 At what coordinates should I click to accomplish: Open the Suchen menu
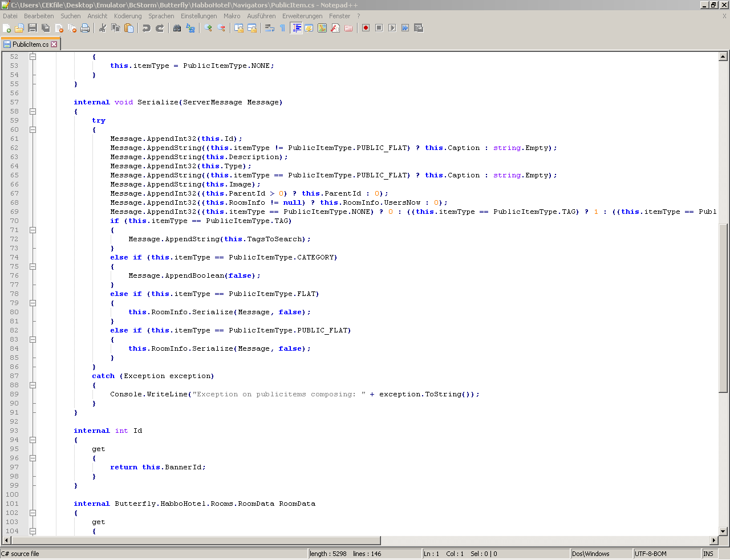pyautogui.click(x=71, y=16)
